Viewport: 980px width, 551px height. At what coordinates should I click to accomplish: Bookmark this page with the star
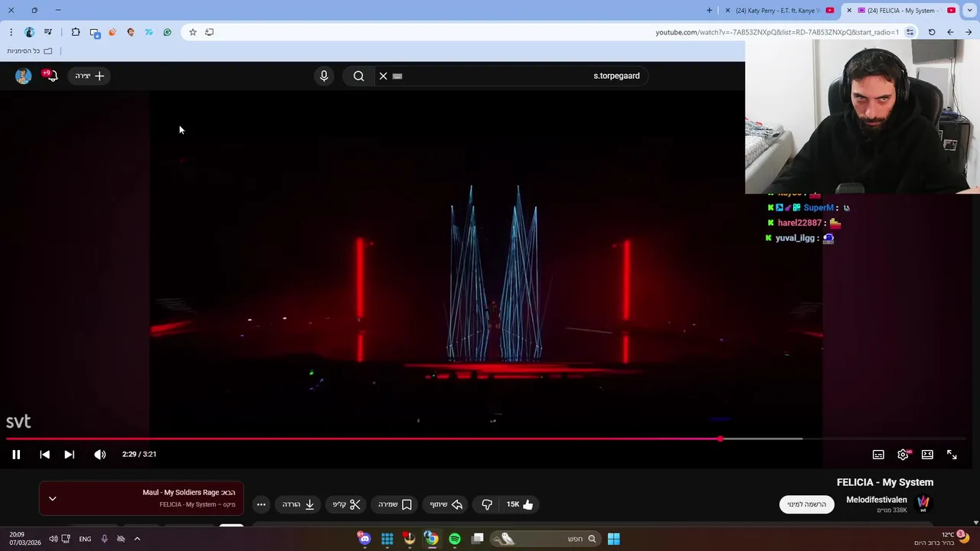pos(193,32)
